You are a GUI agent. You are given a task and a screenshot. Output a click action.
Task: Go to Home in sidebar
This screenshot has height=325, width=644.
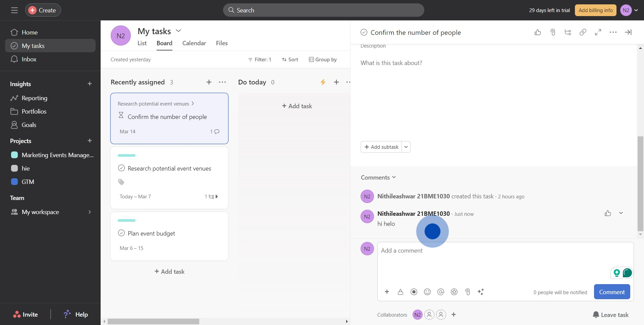(50, 32)
